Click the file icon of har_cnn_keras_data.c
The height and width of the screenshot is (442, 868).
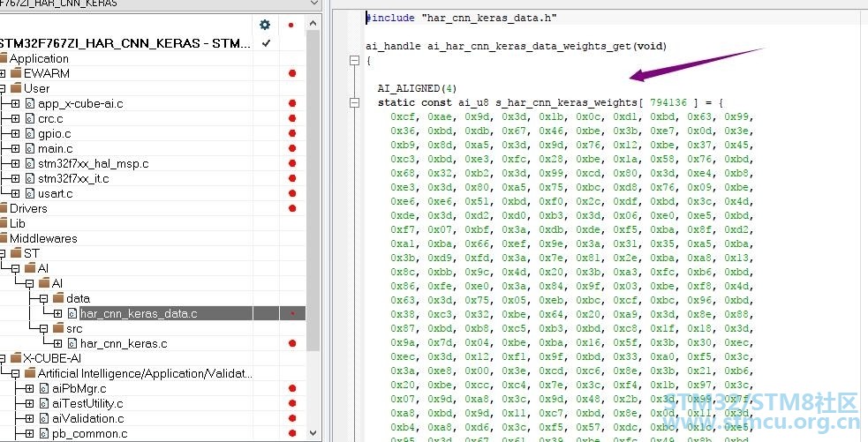pyautogui.click(x=72, y=314)
